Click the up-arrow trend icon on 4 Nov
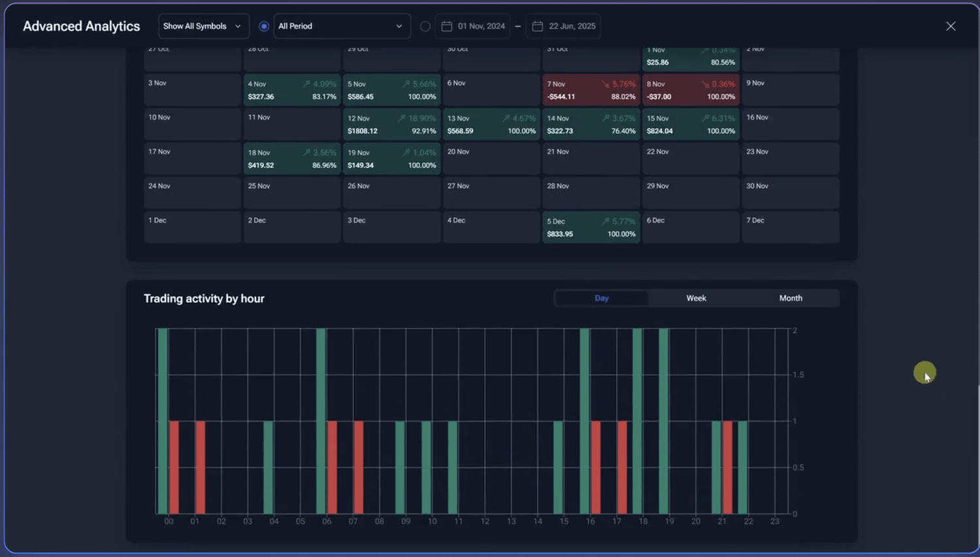Image resolution: width=980 pixels, height=557 pixels. (306, 84)
